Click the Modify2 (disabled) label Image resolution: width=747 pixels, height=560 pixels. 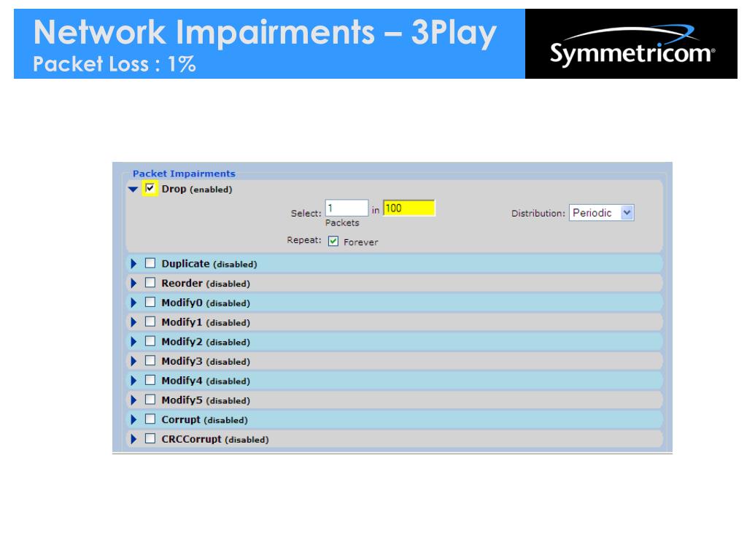[x=206, y=342]
